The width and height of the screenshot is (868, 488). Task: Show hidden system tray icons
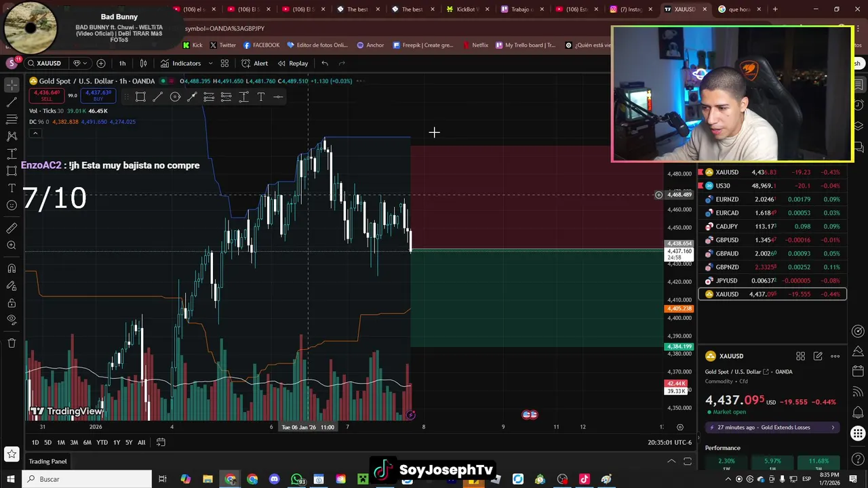click(729, 479)
